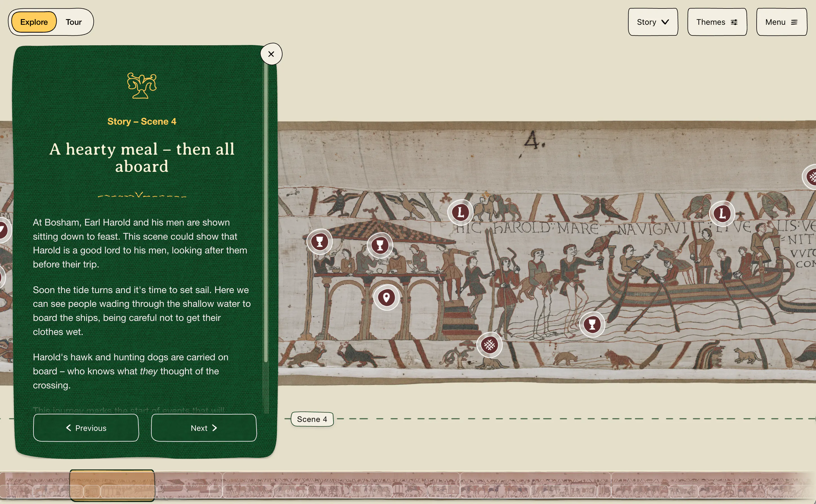Viewport: 816px width, 504px height.
Task: Click the goblet hotspot in the water by the ship
Action: point(592,324)
